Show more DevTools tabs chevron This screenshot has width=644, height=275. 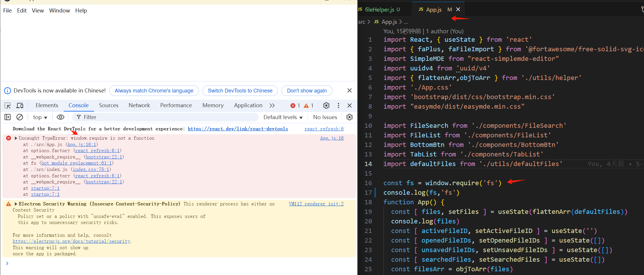[272, 105]
